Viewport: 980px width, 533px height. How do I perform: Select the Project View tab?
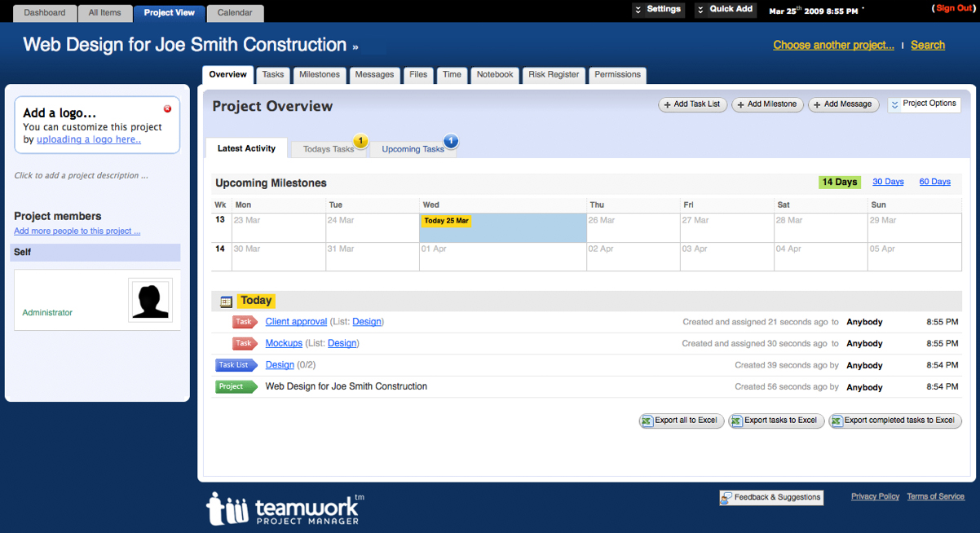[x=169, y=13]
